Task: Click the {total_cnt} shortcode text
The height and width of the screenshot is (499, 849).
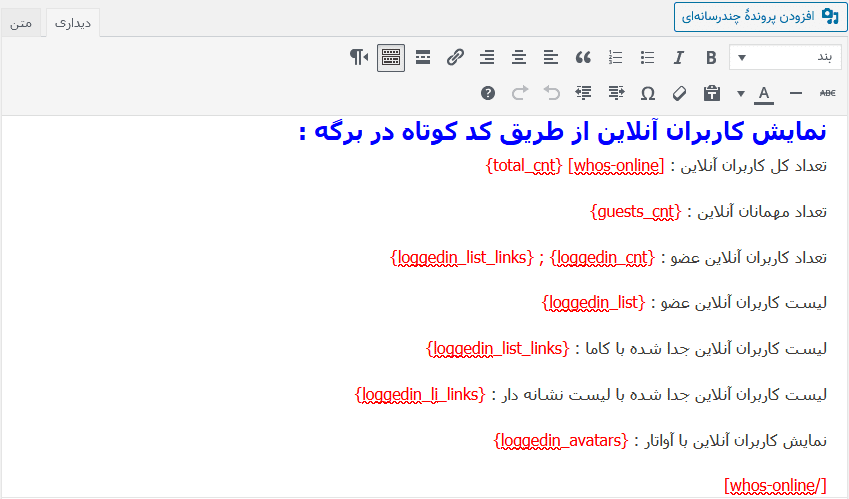Action: 524,166
